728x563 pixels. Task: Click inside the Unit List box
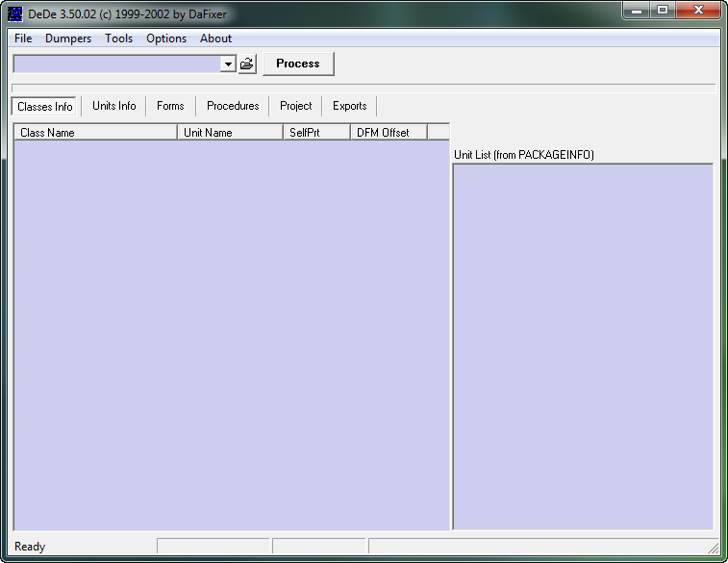point(583,346)
